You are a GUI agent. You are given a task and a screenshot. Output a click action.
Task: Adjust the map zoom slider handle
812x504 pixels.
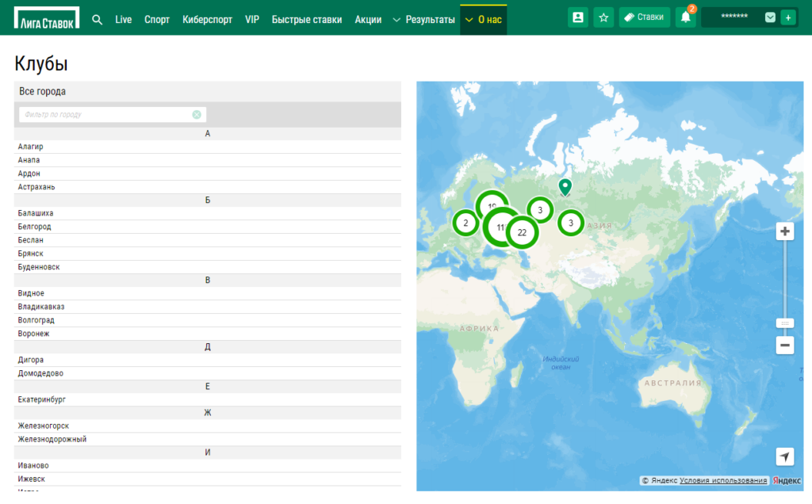pos(784,323)
